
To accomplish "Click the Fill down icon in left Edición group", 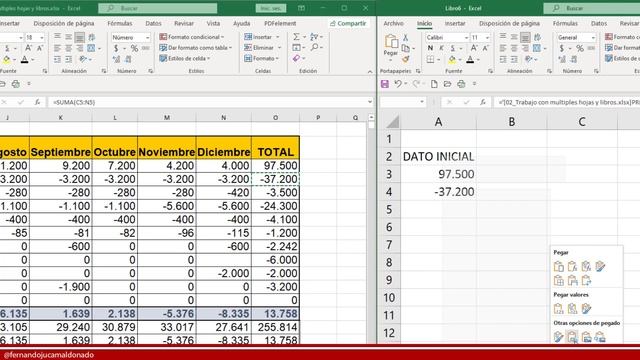I will pos(296,48).
